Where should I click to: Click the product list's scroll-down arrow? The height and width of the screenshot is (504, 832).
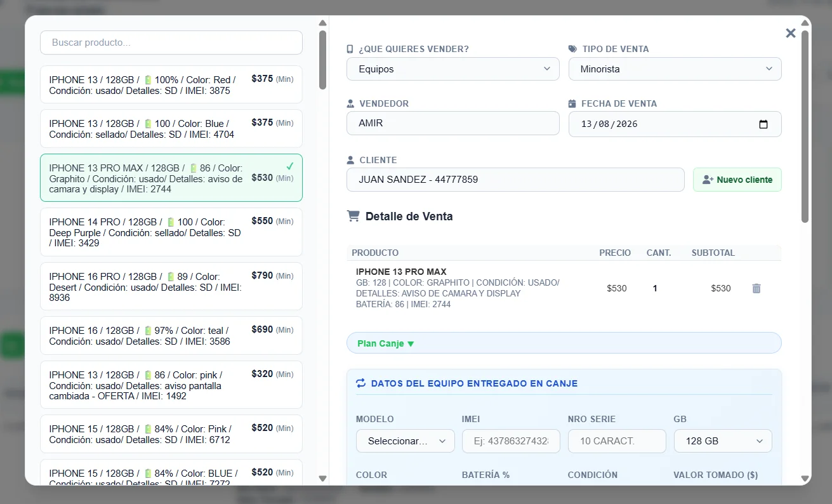coord(322,479)
